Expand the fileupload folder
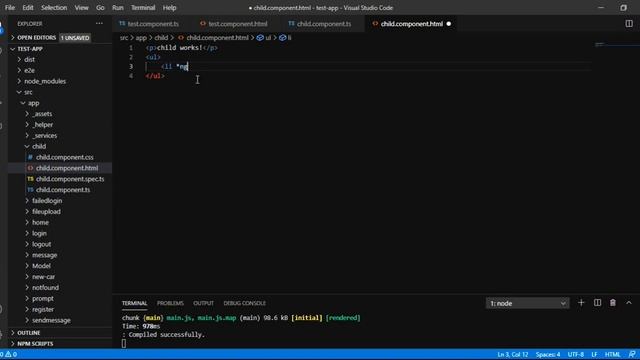The width and height of the screenshot is (640, 360). (x=46, y=211)
